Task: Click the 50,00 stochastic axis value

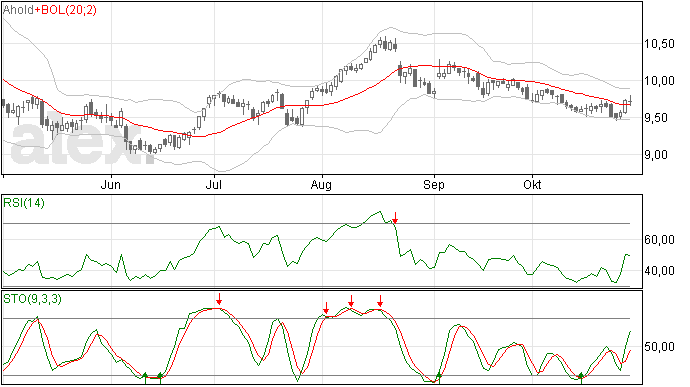Action: 659,347
